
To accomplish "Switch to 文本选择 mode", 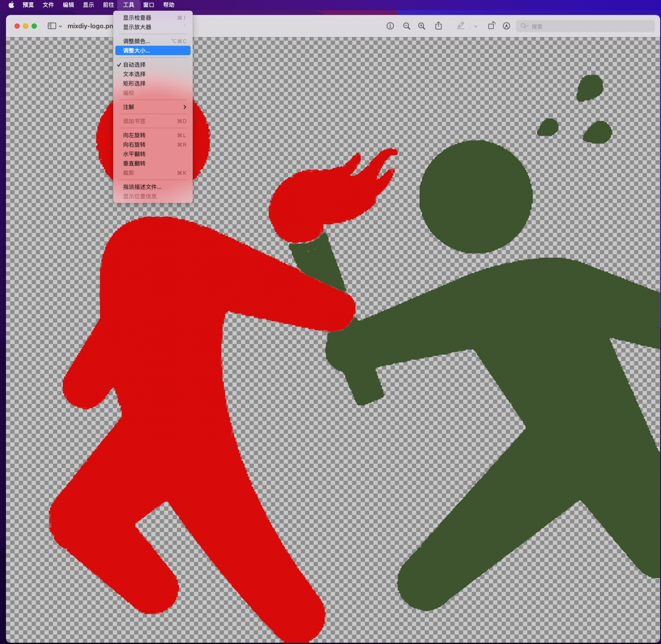I will point(134,74).
